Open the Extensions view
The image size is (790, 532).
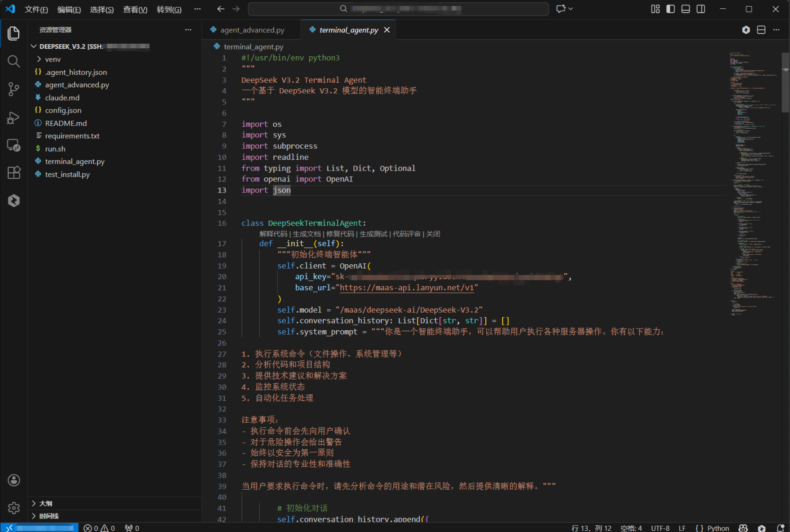tap(13, 173)
